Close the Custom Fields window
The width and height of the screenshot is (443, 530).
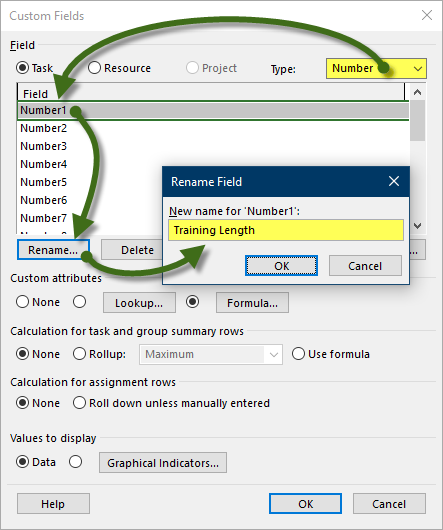[427, 15]
